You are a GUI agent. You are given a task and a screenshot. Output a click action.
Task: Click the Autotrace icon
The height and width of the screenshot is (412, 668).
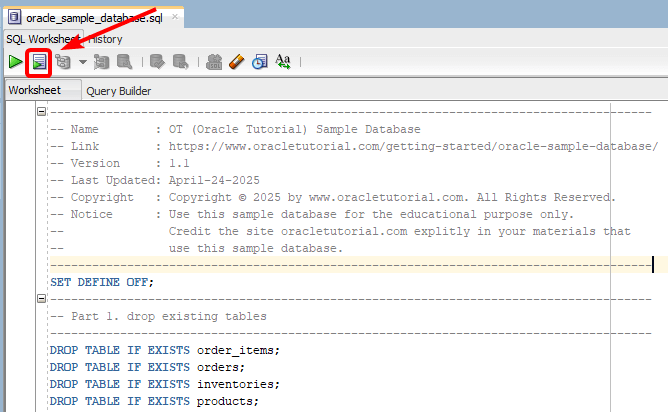[x=101, y=62]
